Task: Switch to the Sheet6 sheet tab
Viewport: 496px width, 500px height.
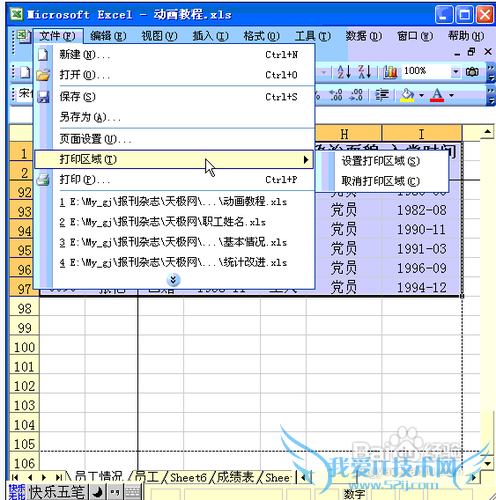Action: point(188,477)
